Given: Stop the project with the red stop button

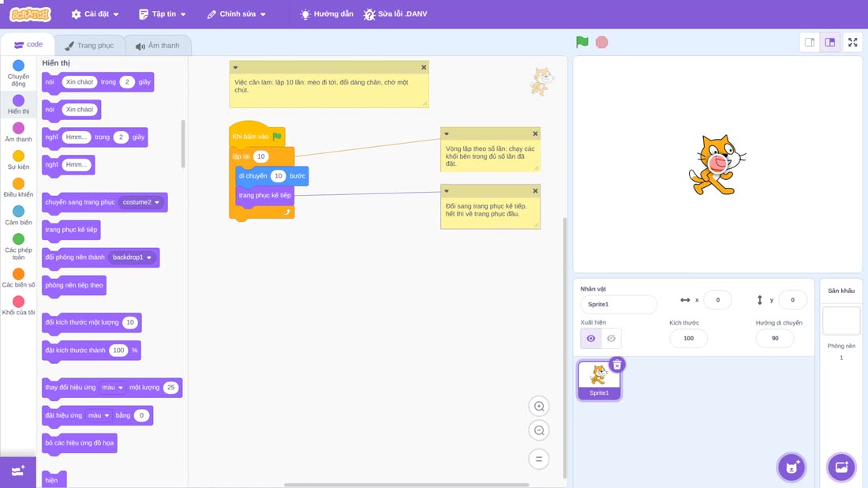Looking at the screenshot, I should pos(602,42).
